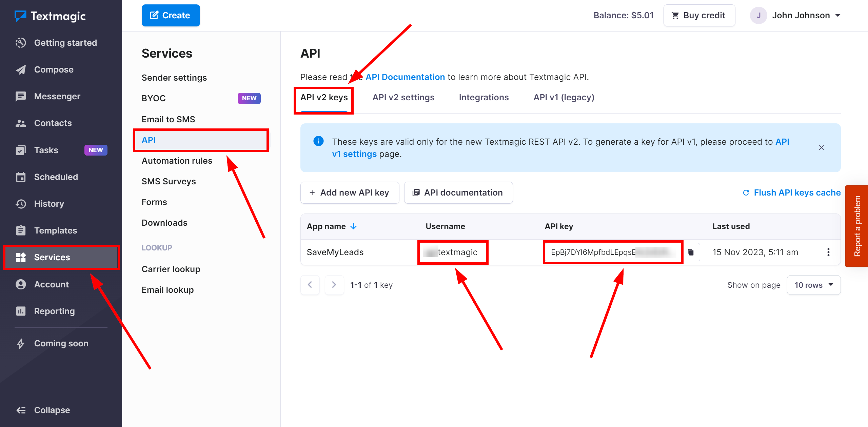Viewport: 868px width, 427px height.
Task: Click Buy credit button
Action: click(x=699, y=16)
